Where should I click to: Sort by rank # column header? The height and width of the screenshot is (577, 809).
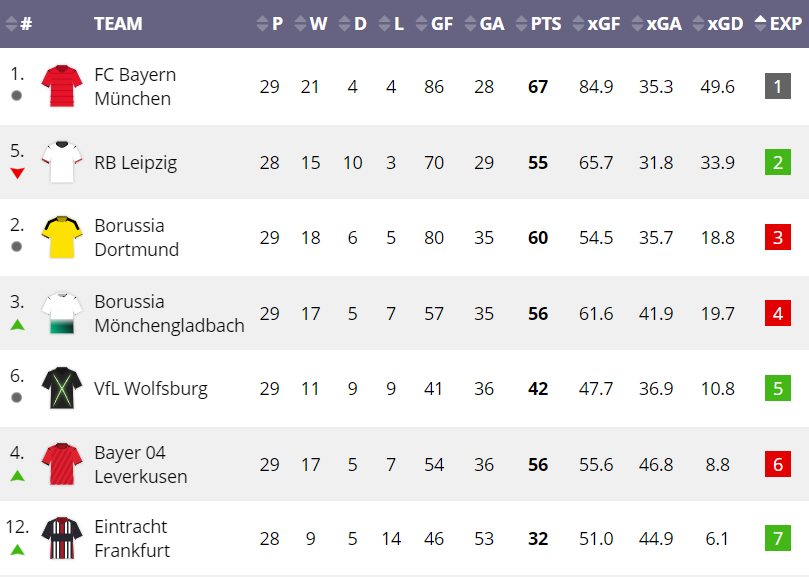tap(19, 24)
